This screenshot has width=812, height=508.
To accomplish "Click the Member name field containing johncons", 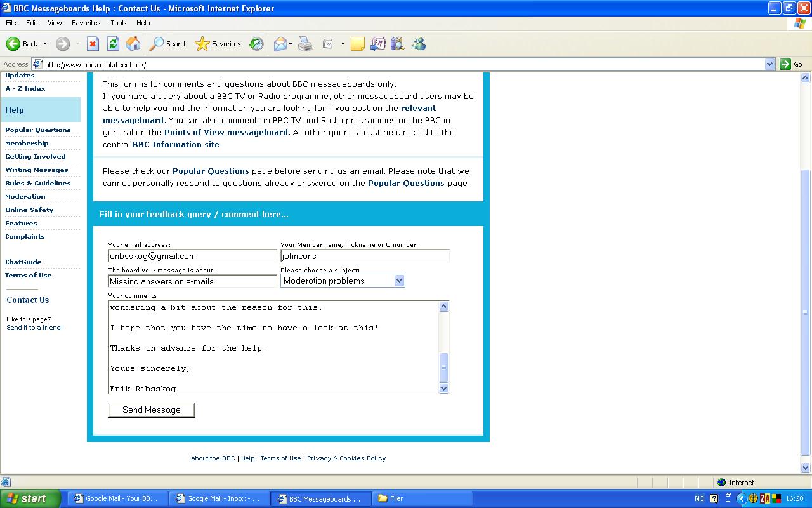I will coord(365,256).
